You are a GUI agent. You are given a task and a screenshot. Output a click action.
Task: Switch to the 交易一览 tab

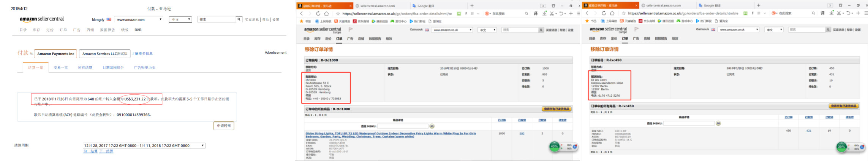(61, 67)
